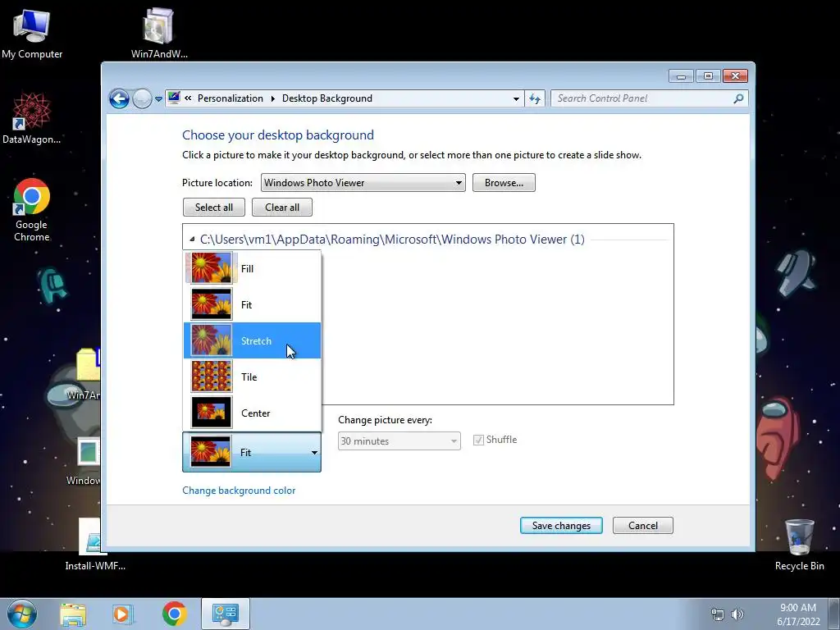
Task: Toggle the Picture position dropdown showing Fit
Action: (x=252, y=452)
